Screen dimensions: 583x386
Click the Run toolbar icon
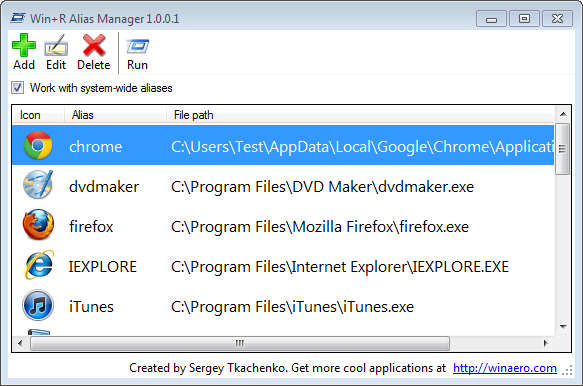(137, 46)
